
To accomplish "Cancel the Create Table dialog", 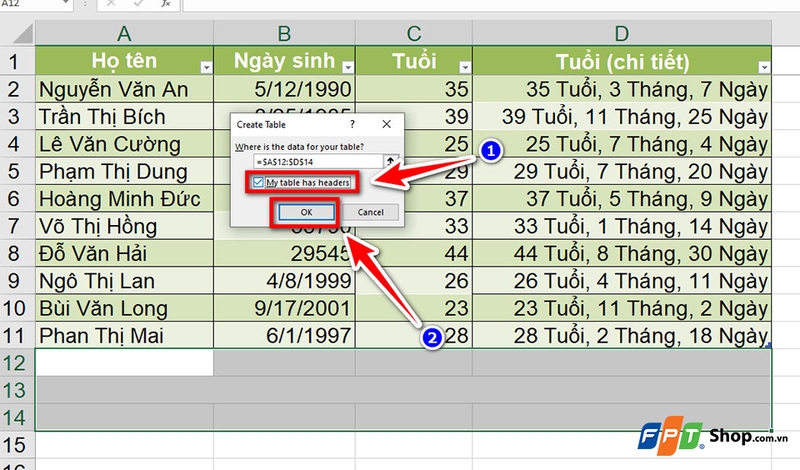I will pos(370,212).
